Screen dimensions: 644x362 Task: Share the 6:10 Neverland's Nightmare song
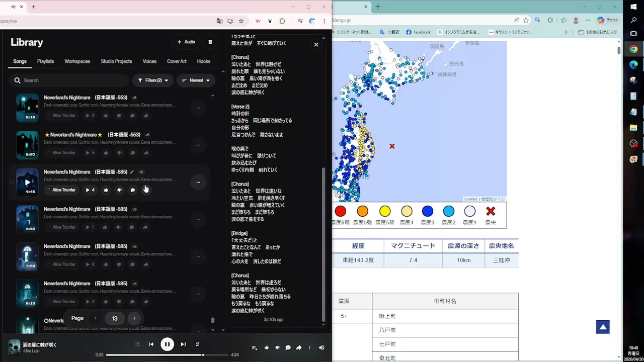coord(146,116)
